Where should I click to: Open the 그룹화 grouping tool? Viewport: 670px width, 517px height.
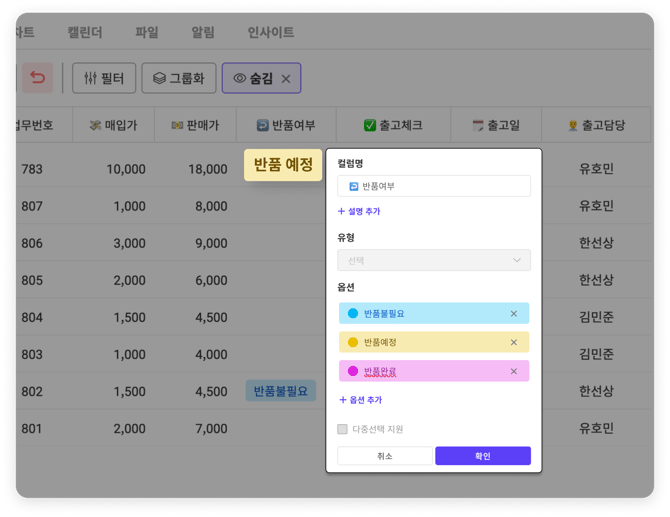pos(179,78)
